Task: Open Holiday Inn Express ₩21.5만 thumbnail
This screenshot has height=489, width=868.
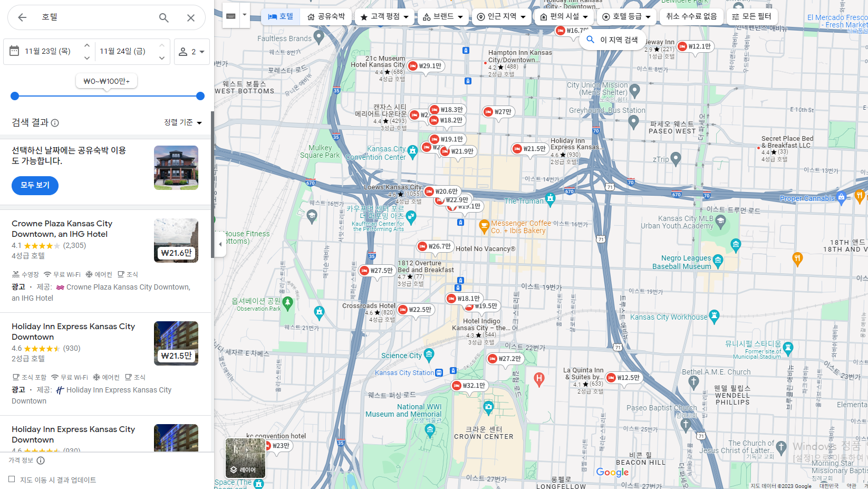Action: (176, 343)
